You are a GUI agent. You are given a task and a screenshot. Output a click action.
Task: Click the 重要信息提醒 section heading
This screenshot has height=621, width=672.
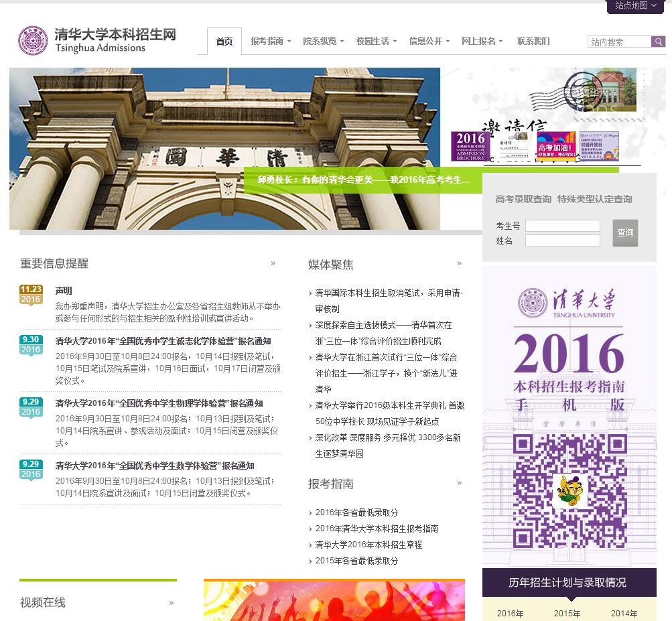tap(54, 263)
